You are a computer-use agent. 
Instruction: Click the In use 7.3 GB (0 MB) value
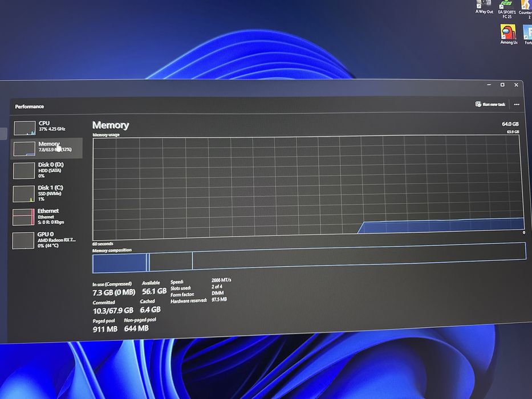113,292
